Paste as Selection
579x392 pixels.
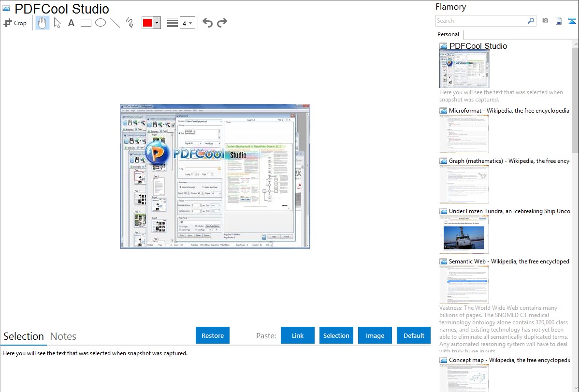point(336,335)
